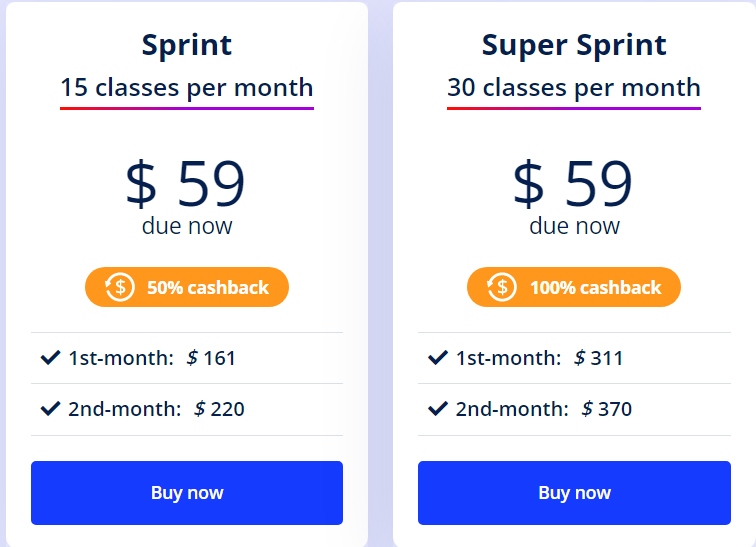Select the 50% cashback orange badge
756x547 pixels.
click(187, 287)
